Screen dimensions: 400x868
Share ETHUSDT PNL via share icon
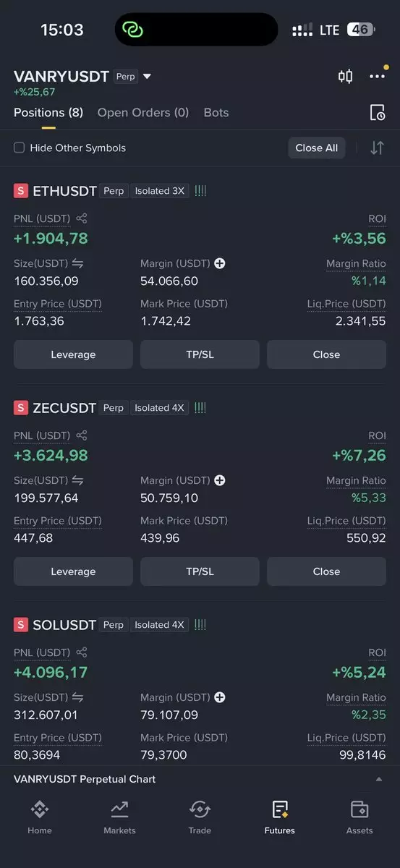click(x=82, y=218)
